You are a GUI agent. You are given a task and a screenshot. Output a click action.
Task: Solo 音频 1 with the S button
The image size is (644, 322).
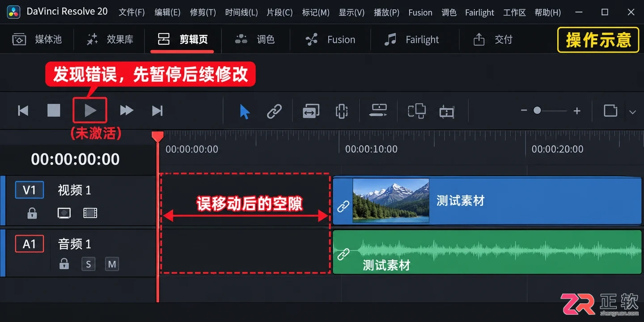point(89,264)
